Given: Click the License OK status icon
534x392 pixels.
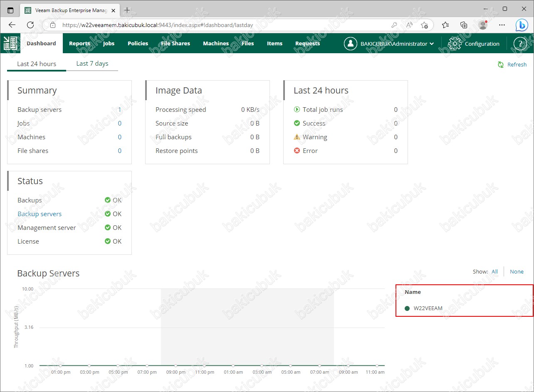Looking at the screenshot, I should [108, 241].
